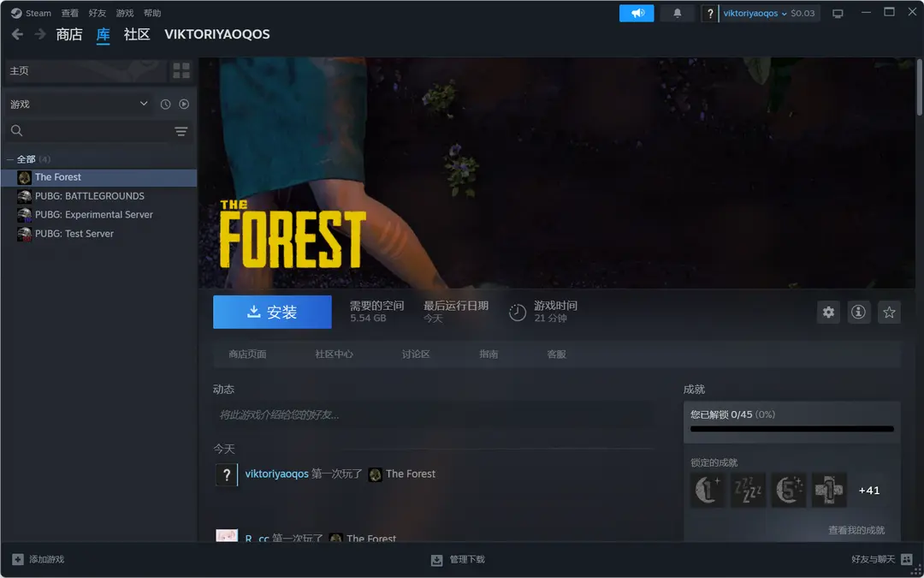Click the recent activity clock icon
Screen dimensions: 924x578
(166, 104)
